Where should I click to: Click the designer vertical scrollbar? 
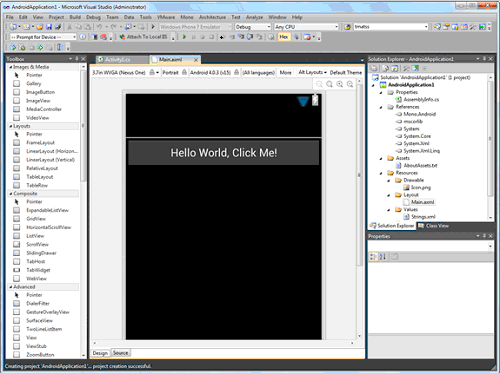(x=359, y=209)
